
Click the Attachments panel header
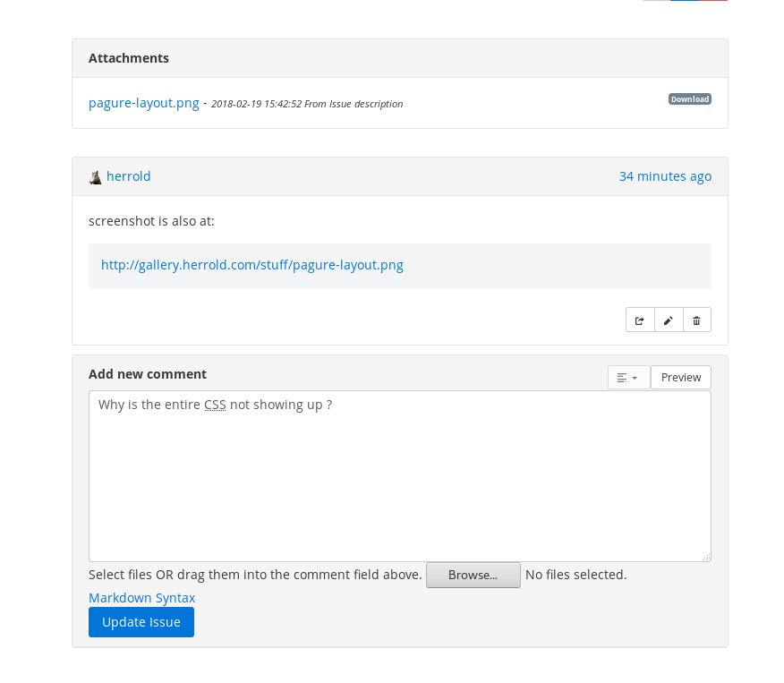400,58
